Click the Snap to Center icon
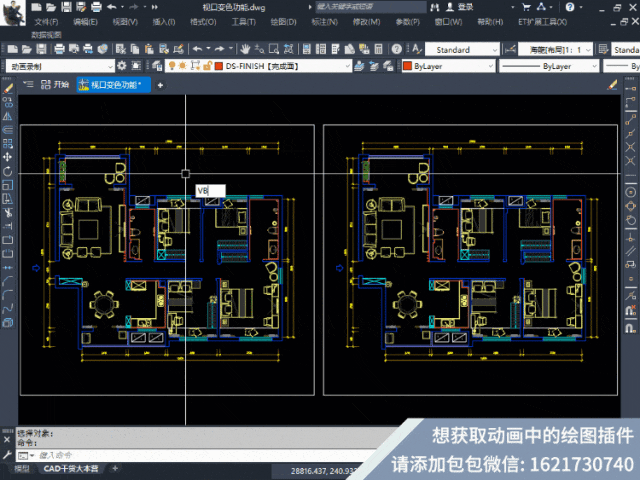640x480 pixels. (630, 192)
